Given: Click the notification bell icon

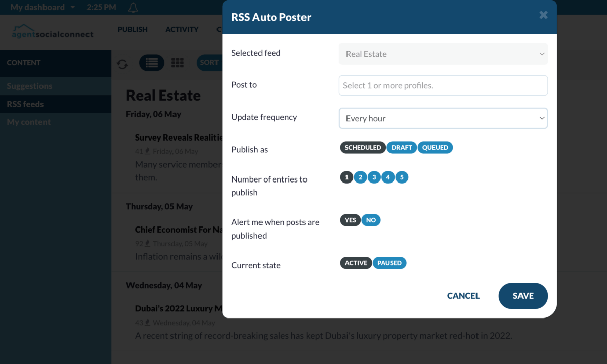Looking at the screenshot, I should click(133, 8).
